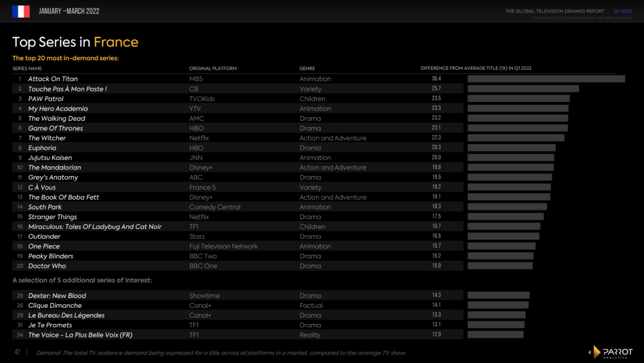This screenshot has width=644, height=363.
Task: Select the 'JNN' platform cell
Action: [196, 158]
